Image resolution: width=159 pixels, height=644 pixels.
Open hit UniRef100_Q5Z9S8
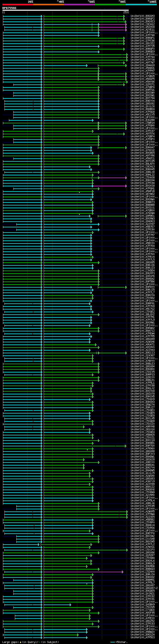[143, 27]
